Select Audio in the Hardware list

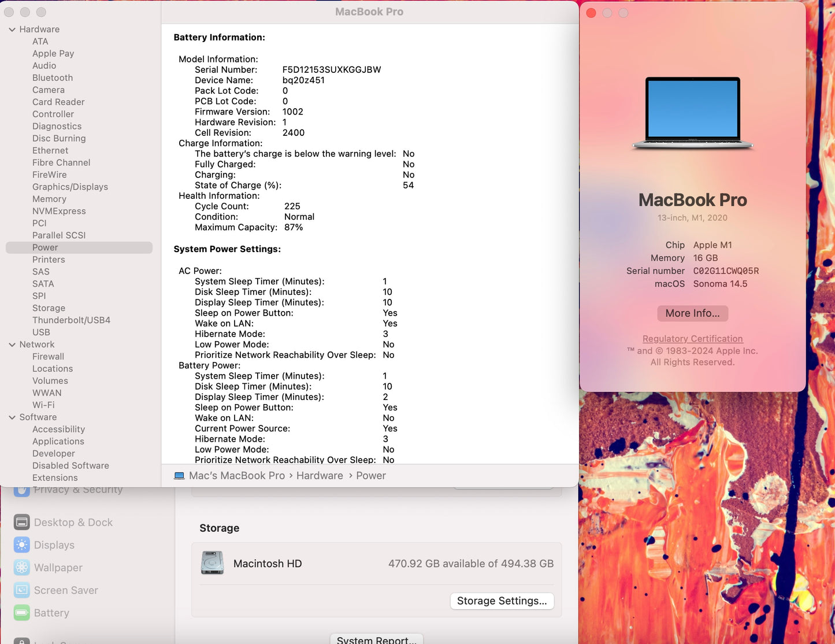click(x=44, y=66)
